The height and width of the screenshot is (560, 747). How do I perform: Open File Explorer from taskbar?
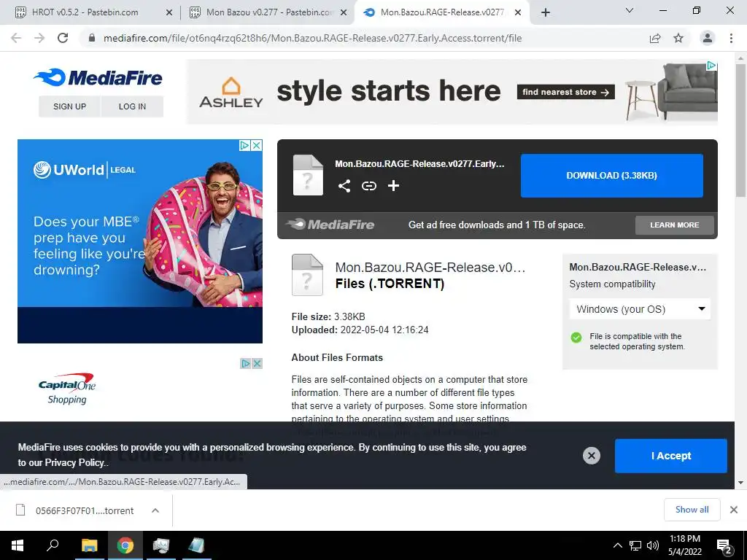pos(89,545)
